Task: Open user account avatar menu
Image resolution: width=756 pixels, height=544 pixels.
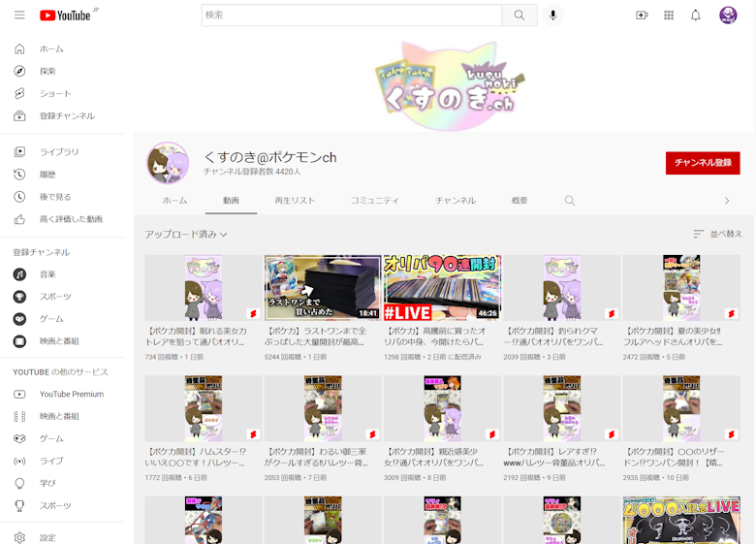Action: [x=728, y=16]
